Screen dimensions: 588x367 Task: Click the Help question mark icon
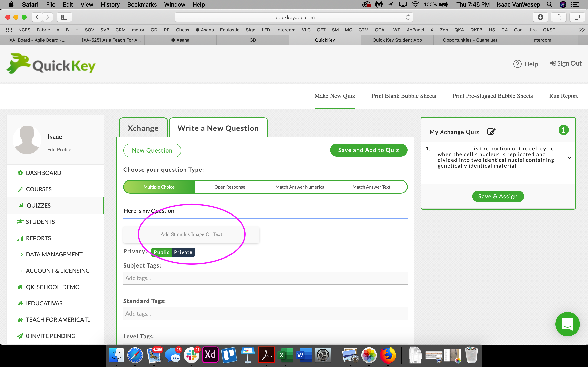pyautogui.click(x=517, y=64)
